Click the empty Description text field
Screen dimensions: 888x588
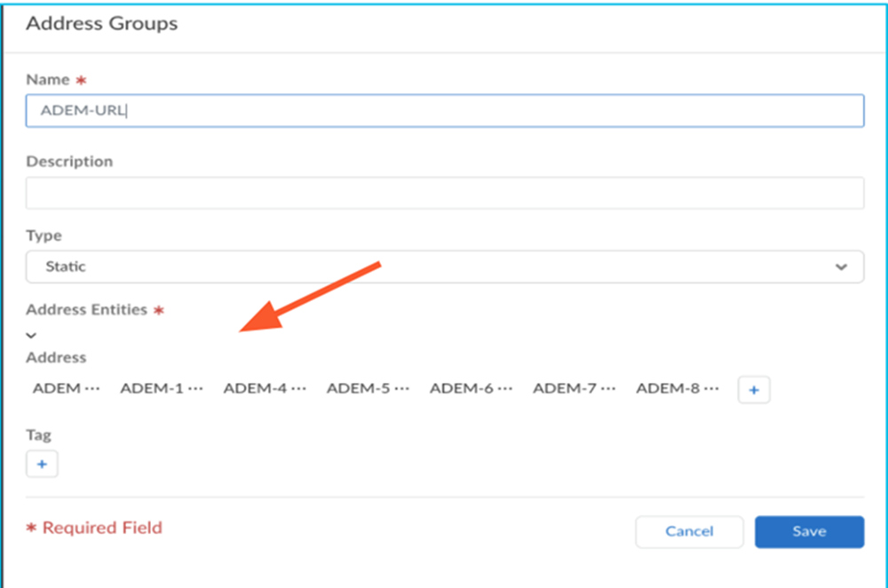tap(444, 193)
